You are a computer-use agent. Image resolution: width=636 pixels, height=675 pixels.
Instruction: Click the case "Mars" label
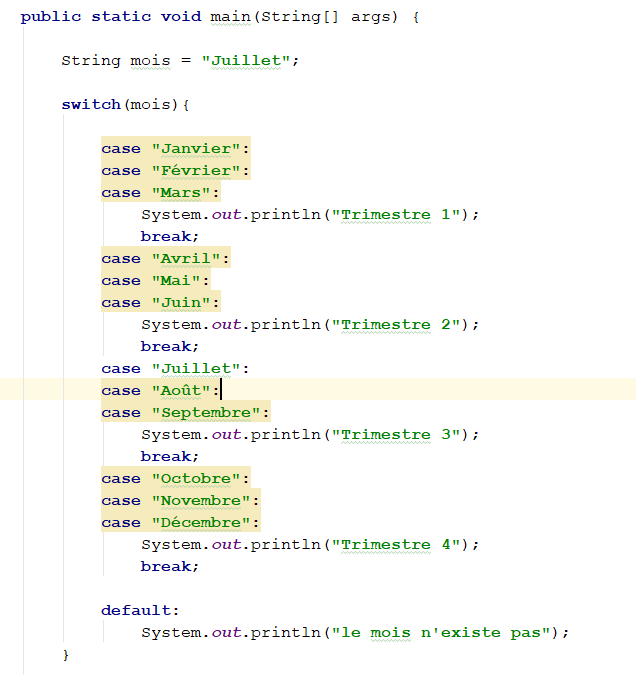161,192
